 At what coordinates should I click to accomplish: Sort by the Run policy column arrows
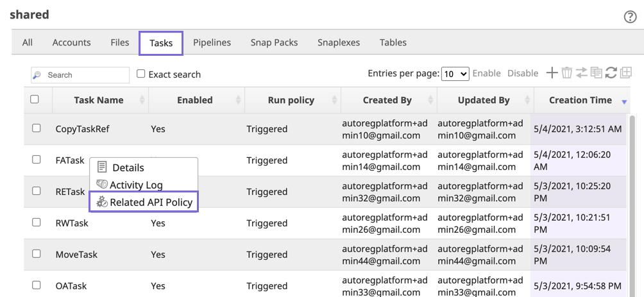(x=334, y=100)
